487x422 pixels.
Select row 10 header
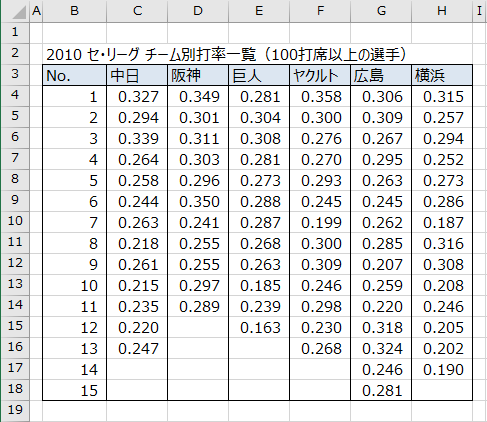(x=15, y=222)
